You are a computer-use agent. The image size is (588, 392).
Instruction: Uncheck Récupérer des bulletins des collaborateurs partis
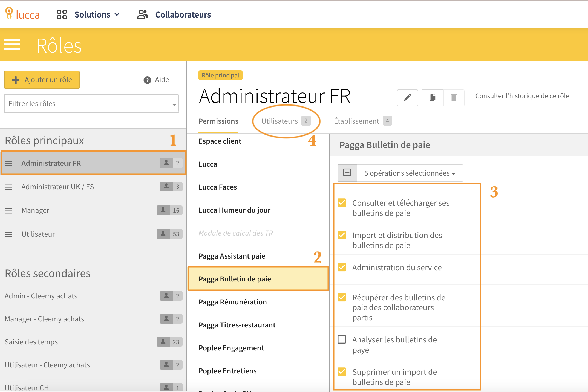[342, 297]
